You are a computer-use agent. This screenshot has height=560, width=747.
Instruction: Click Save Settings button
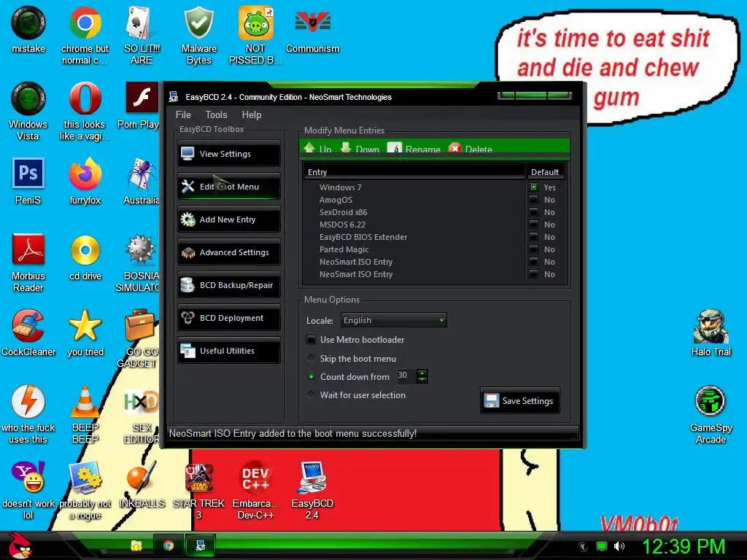[519, 401]
